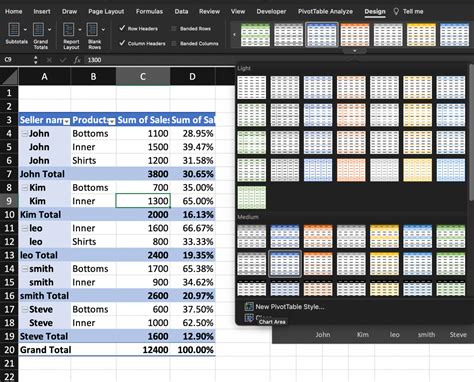Viewport: 474px width, 382px height.
Task: Collapse the Kim group
Action: (24, 188)
